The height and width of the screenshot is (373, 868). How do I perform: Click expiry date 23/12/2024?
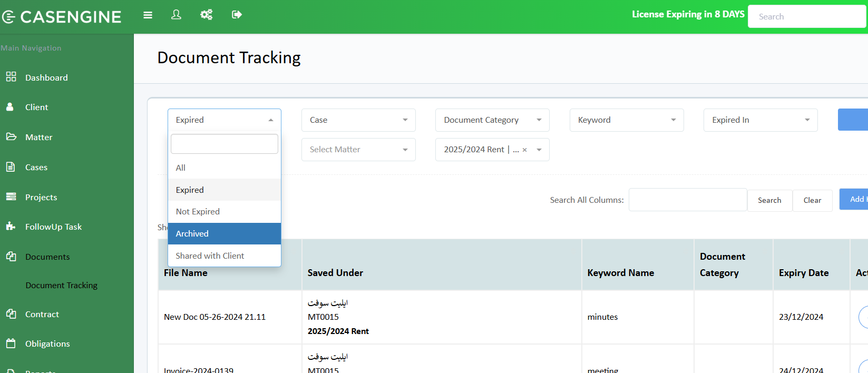[x=801, y=317]
